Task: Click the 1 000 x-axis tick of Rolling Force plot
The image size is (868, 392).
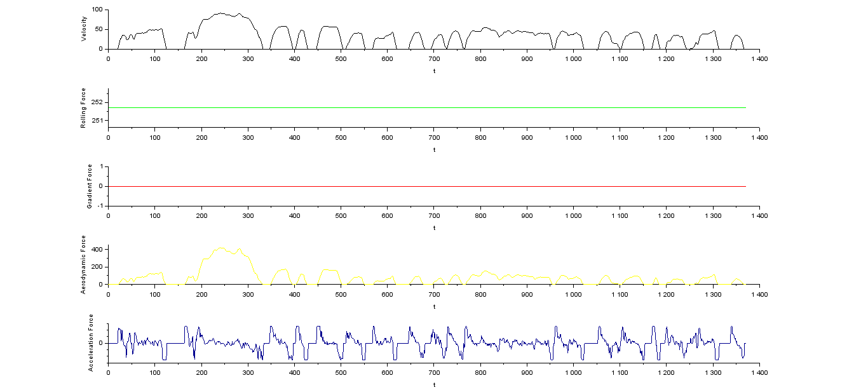Action: click(x=573, y=137)
